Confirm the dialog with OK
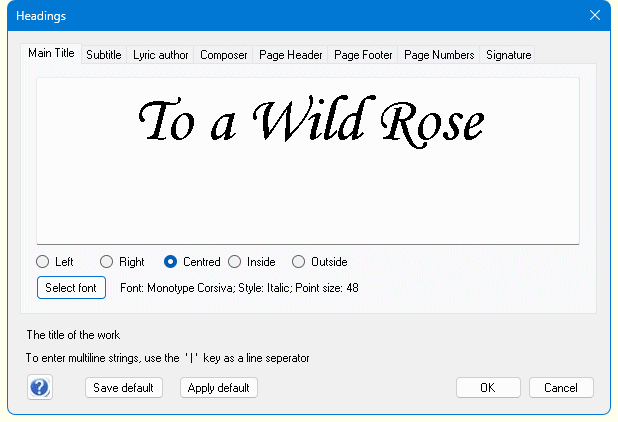618x422 pixels. click(x=487, y=387)
